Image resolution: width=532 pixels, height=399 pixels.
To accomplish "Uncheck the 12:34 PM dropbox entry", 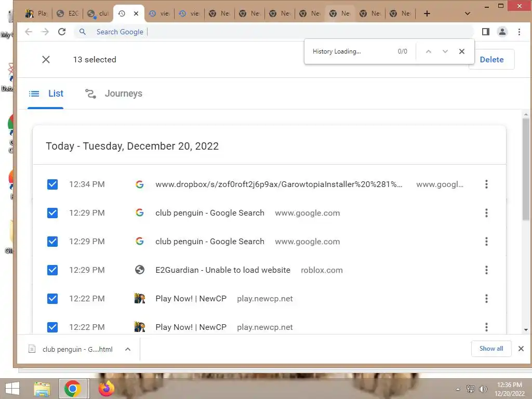I will click(x=52, y=184).
